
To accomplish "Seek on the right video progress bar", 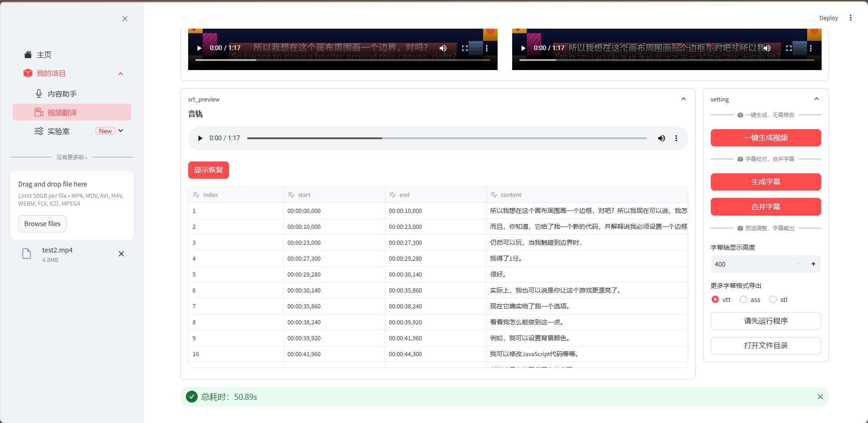I will (667, 60).
